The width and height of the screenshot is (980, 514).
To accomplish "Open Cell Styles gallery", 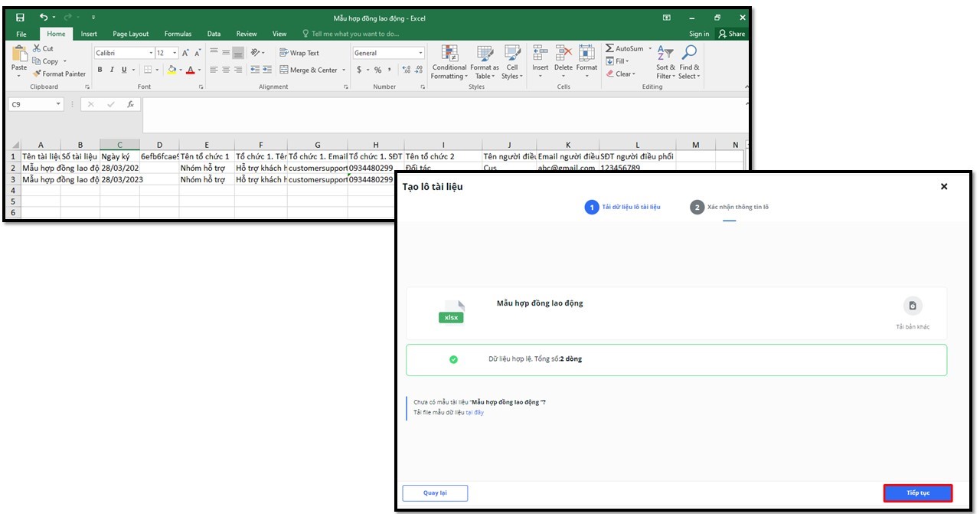I will point(512,62).
